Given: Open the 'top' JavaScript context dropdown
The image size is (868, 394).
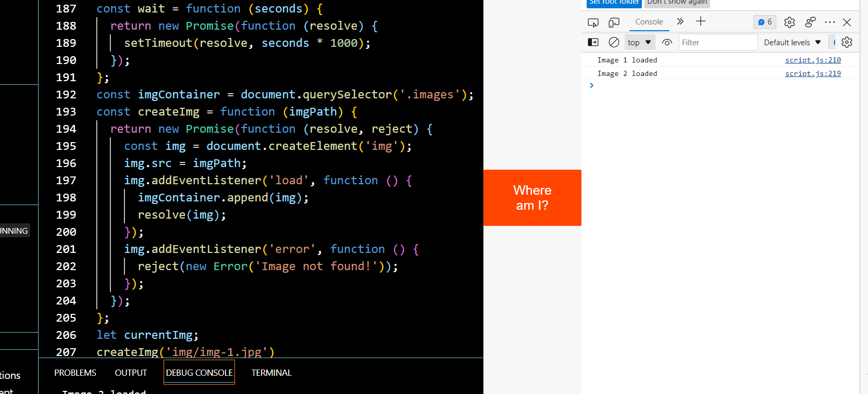Looking at the screenshot, I should coord(639,43).
